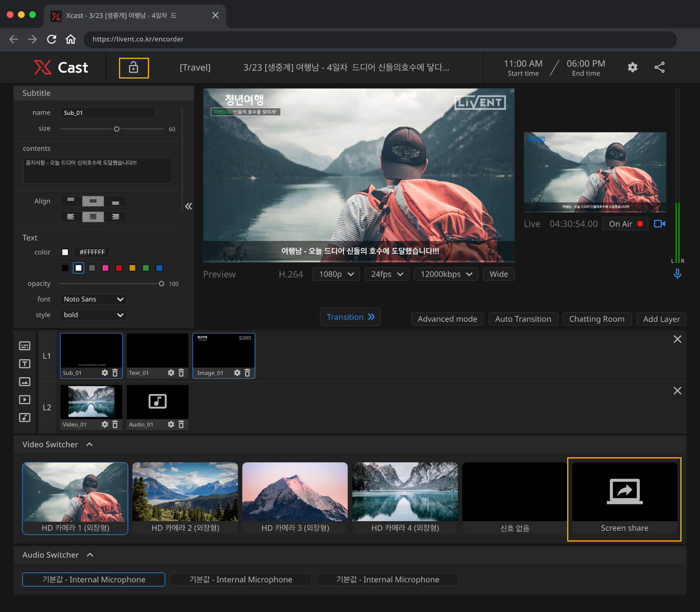Click the camera icon beside On Air

[x=659, y=224]
